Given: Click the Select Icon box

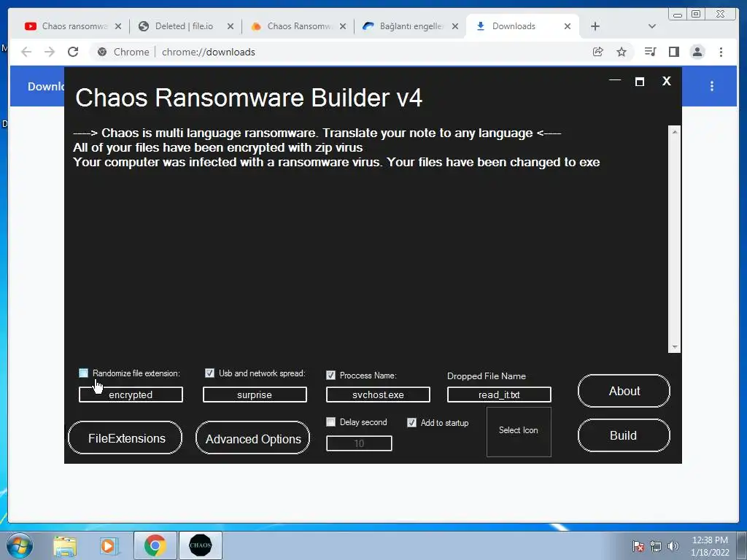Looking at the screenshot, I should tap(519, 432).
